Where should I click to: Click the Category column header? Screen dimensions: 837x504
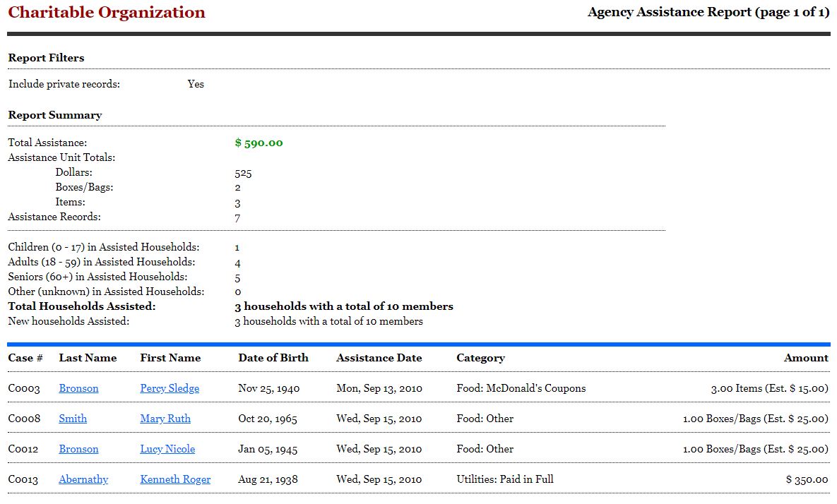[x=480, y=358]
